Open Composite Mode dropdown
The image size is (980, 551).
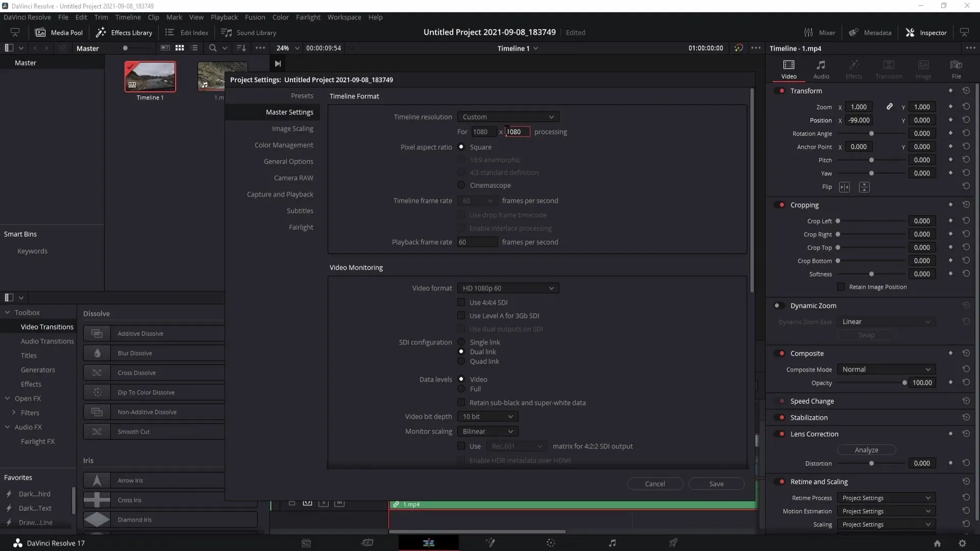(886, 369)
